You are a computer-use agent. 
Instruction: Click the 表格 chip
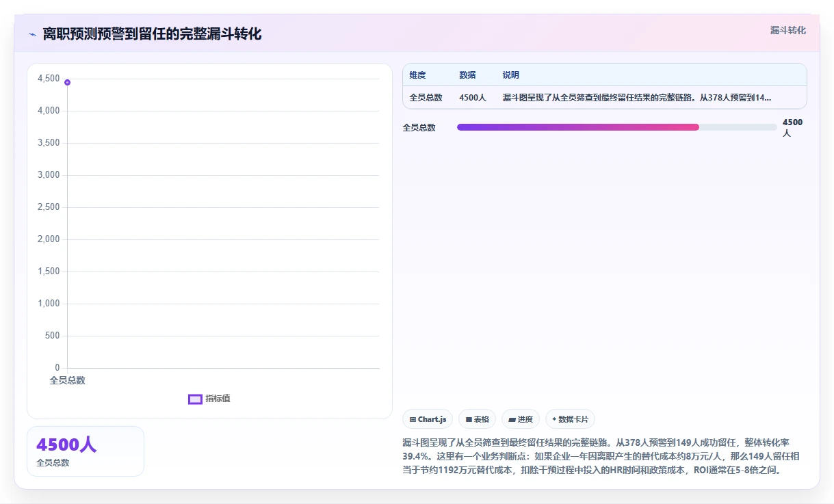(477, 419)
